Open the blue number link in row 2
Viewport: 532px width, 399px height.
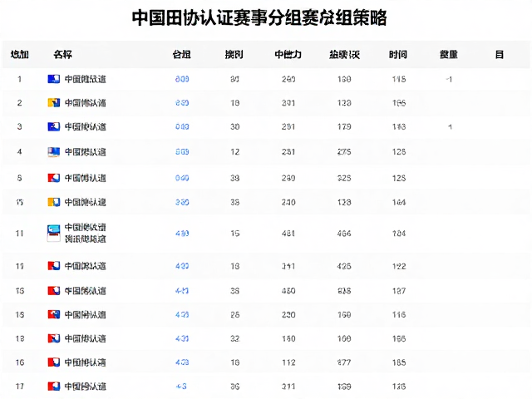point(182,103)
